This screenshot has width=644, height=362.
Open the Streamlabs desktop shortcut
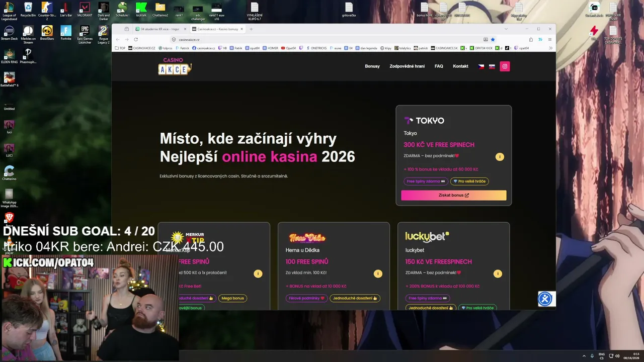594,10
